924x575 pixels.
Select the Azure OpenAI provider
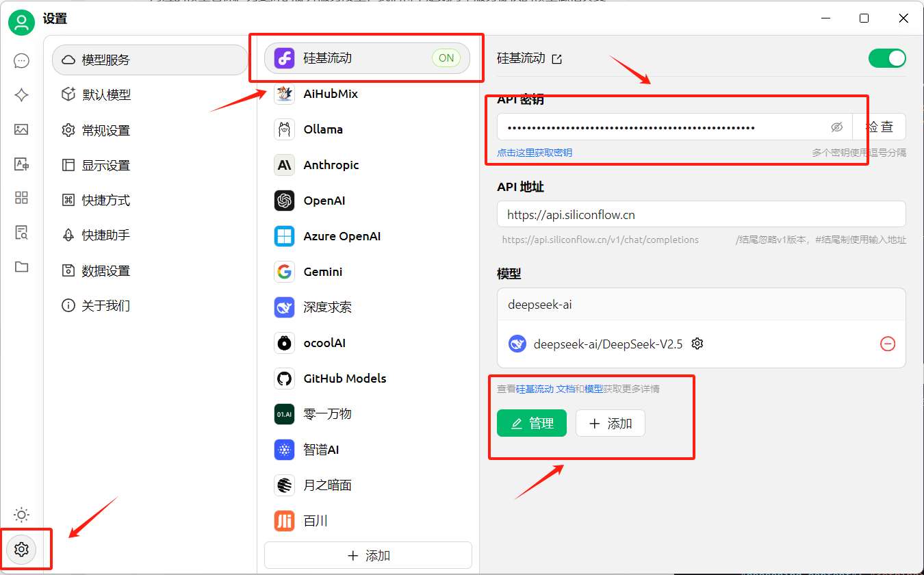[368, 236]
